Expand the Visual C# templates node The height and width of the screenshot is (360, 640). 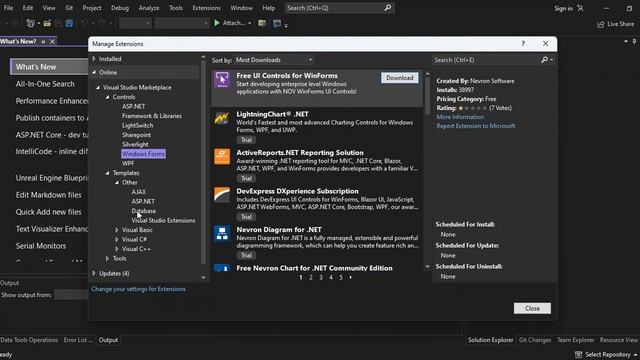point(117,240)
